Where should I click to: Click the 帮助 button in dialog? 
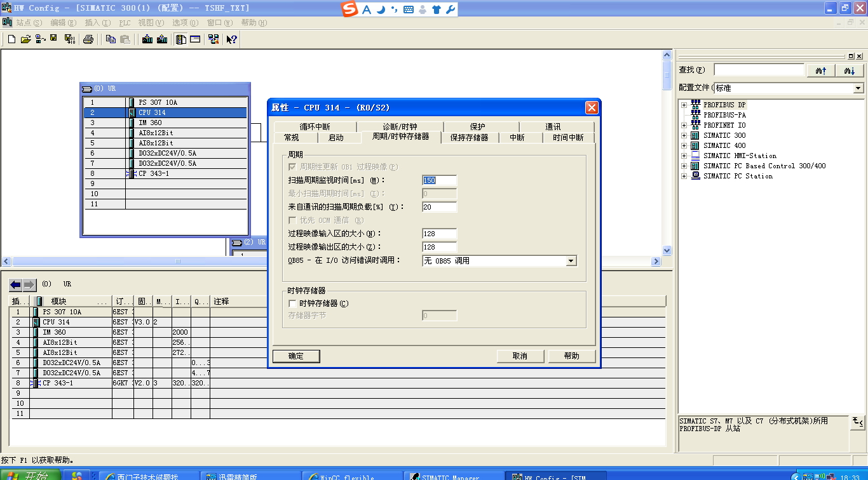point(572,356)
